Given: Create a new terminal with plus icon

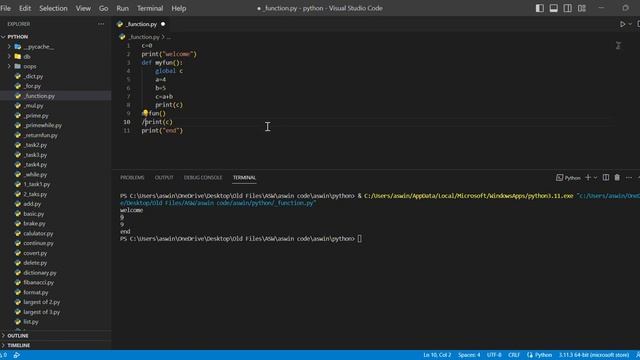Looking at the screenshot, I should point(588,178).
